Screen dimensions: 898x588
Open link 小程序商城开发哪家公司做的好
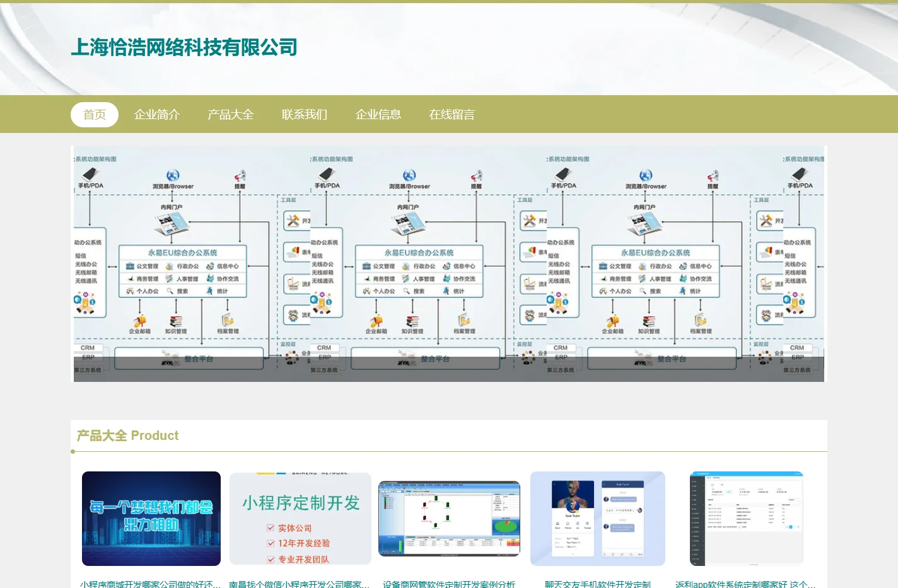tap(150, 584)
